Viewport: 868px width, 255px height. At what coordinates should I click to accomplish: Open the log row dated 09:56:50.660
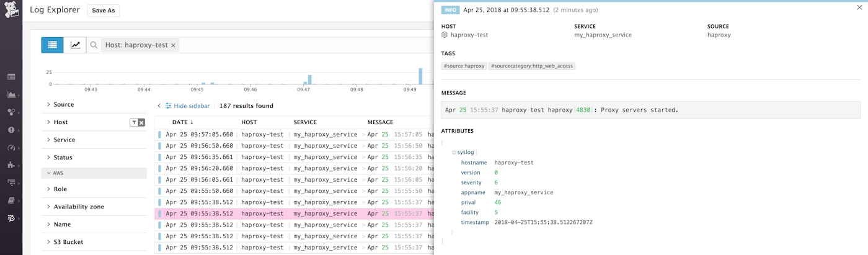click(294, 146)
